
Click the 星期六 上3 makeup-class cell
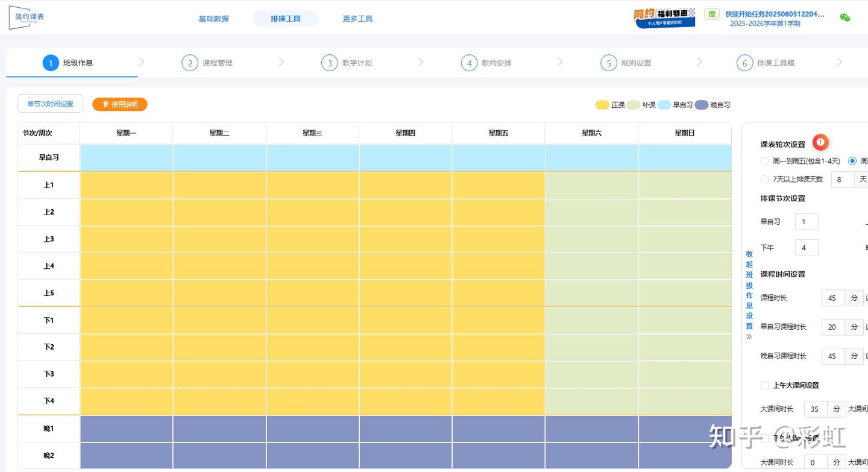pyautogui.click(x=592, y=239)
